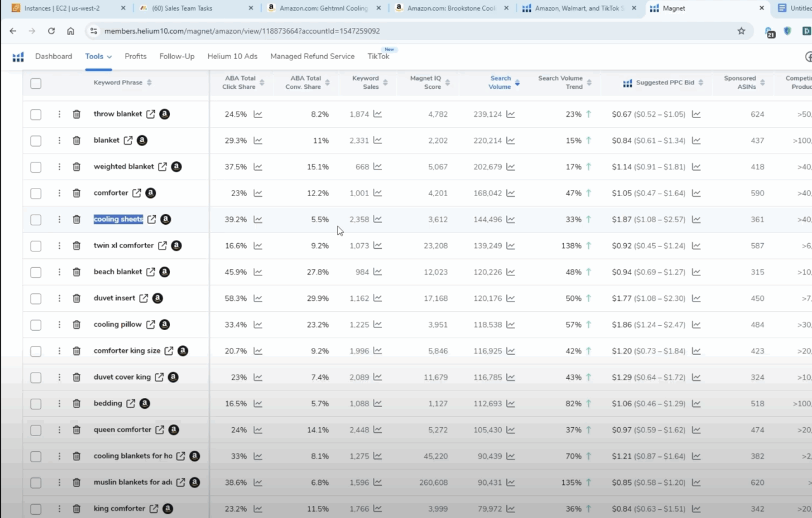812x518 pixels.
Task: Delete the 'throw blanket' keyword row
Action: pyautogui.click(x=75, y=114)
